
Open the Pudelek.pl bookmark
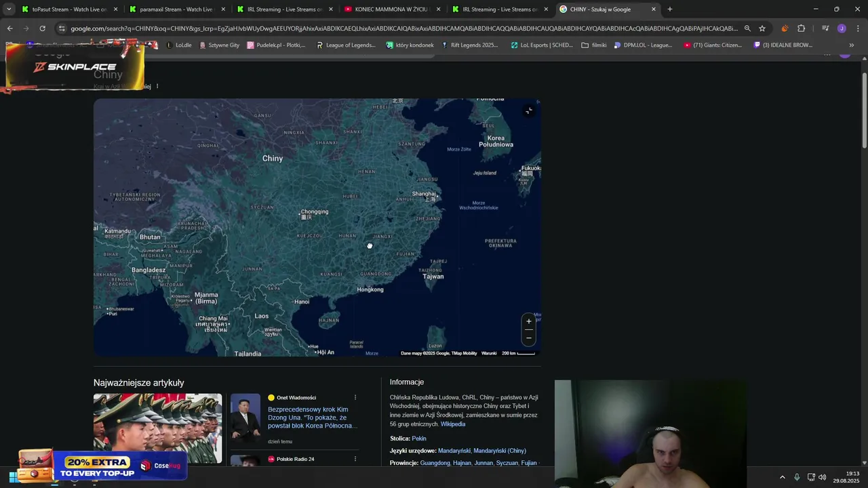[x=276, y=45]
